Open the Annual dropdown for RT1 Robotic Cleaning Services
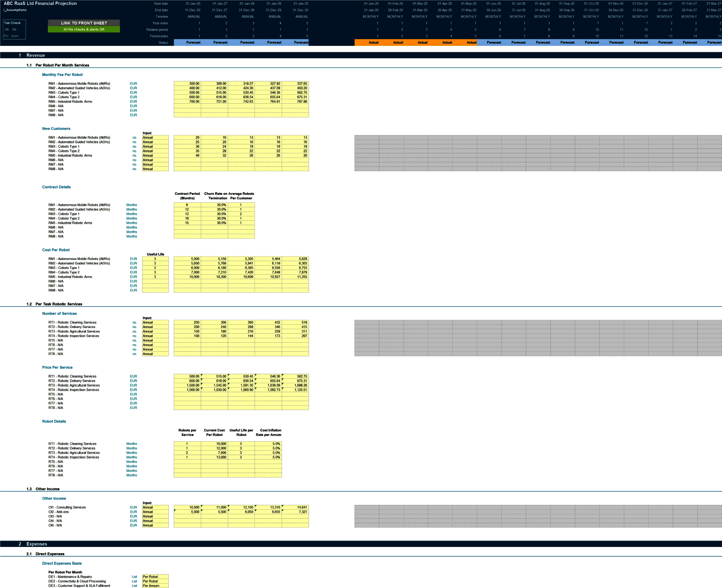This screenshot has height=588, width=722. tap(155, 322)
